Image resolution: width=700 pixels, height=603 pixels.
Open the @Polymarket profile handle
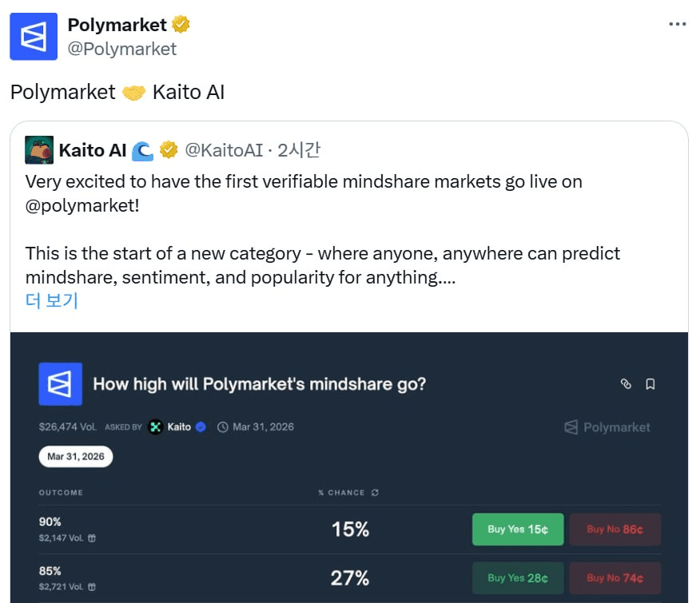pos(122,50)
